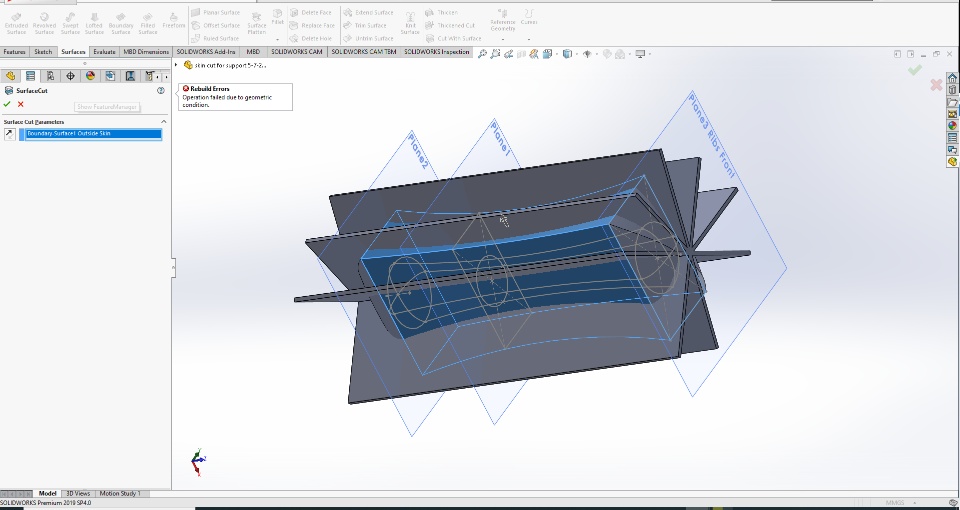
Task: Open the Fillet dropdown arrow
Action: [277, 39]
